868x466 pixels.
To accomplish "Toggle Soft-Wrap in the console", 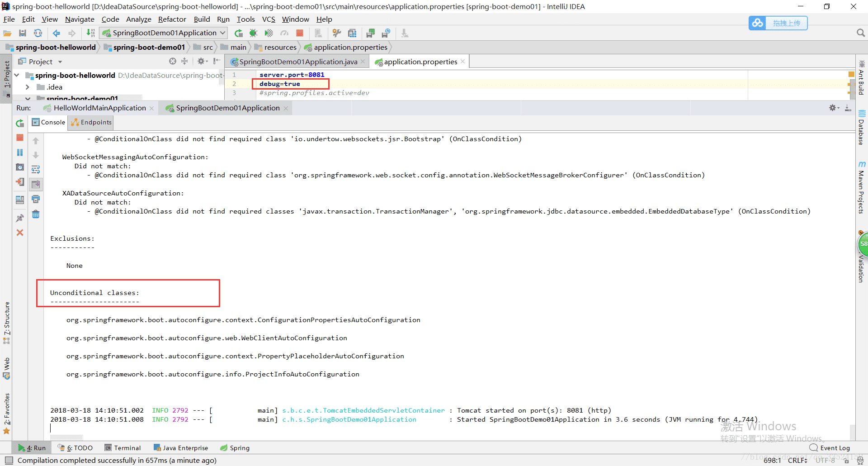I will tap(36, 170).
